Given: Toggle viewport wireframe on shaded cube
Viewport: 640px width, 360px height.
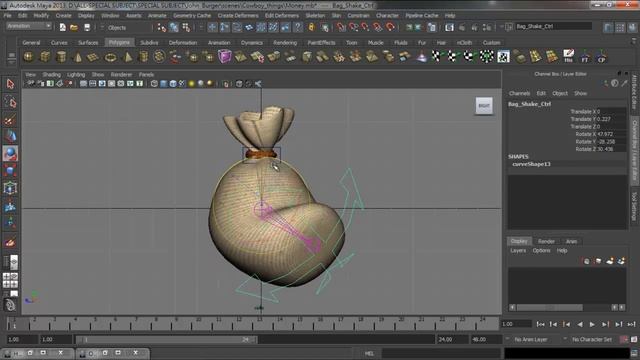Looking at the screenshot, I should 173,84.
